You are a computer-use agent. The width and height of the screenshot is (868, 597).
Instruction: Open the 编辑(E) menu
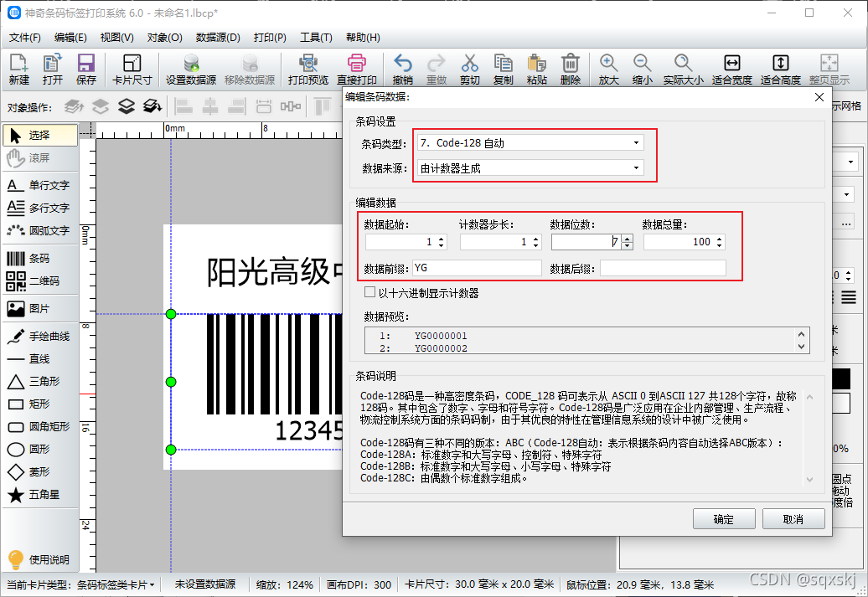[70, 38]
